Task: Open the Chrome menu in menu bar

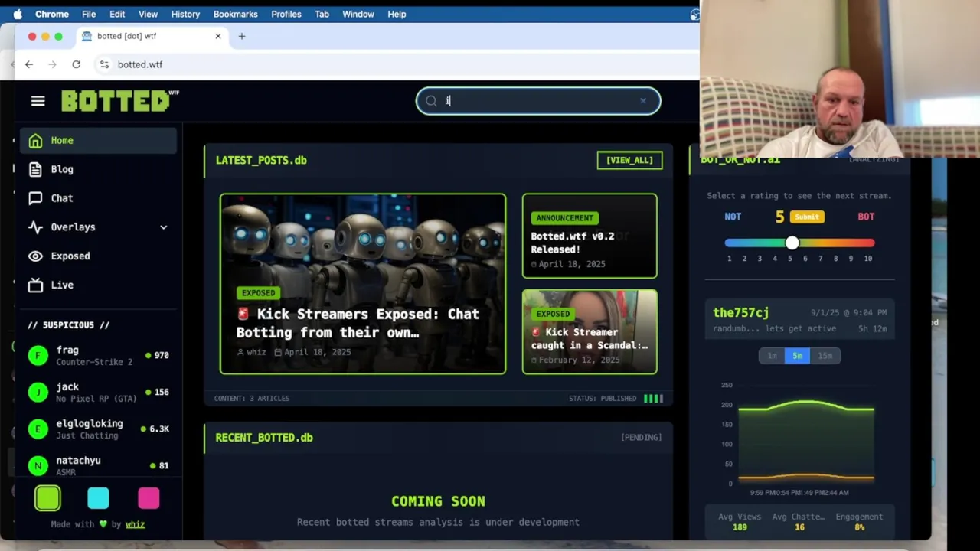Action: point(52,14)
